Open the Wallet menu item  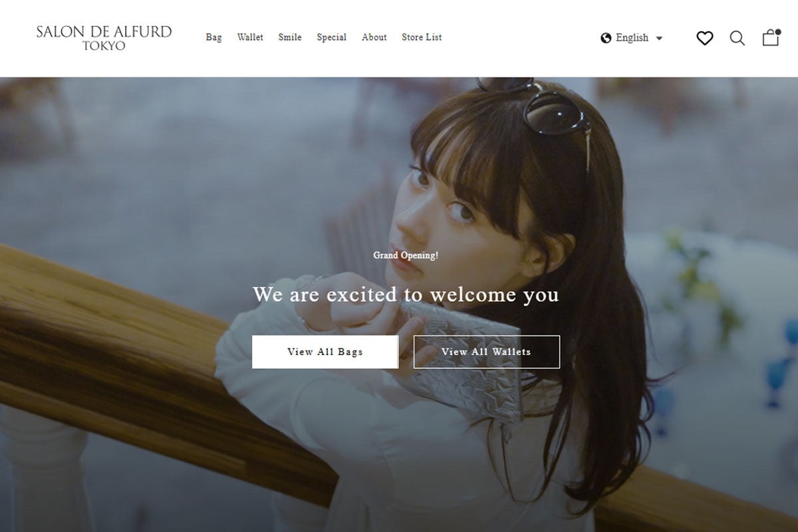[250, 37]
